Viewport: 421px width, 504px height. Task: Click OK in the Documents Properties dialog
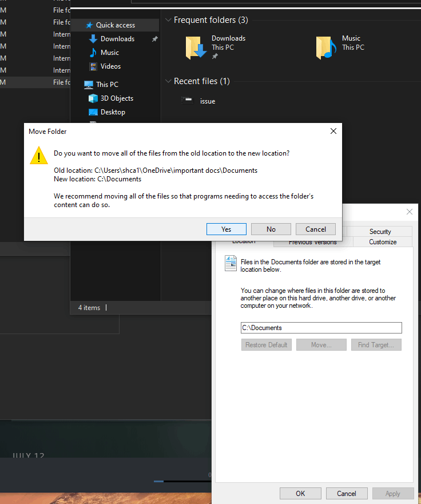point(300,493)
